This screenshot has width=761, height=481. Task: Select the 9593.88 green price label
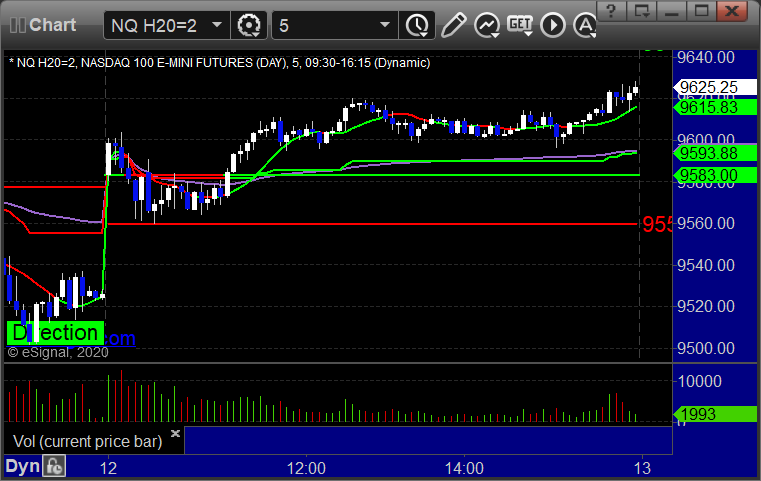(715, 153)
